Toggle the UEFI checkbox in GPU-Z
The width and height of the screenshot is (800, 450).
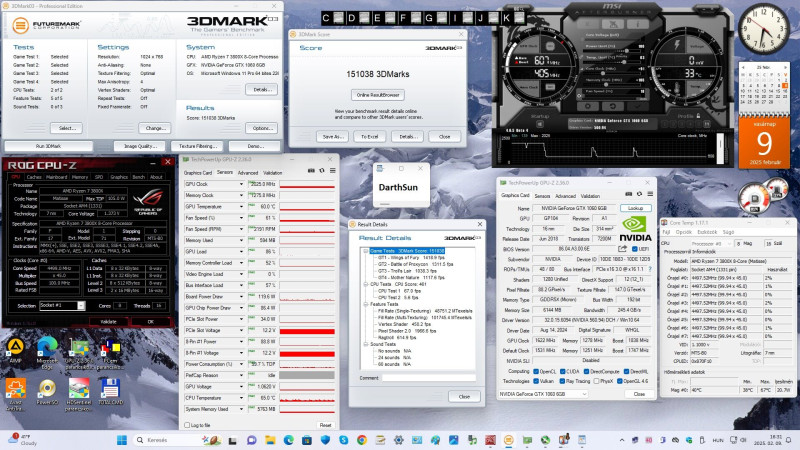coord(634,249)
